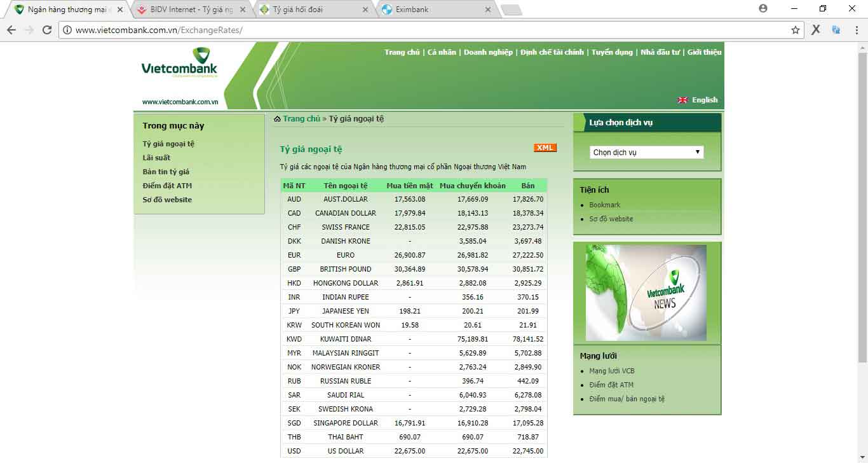Click the Điểm mua/ bán ngoại tệ link
This screenshot has height=463, width=868.
pos(627,399)
